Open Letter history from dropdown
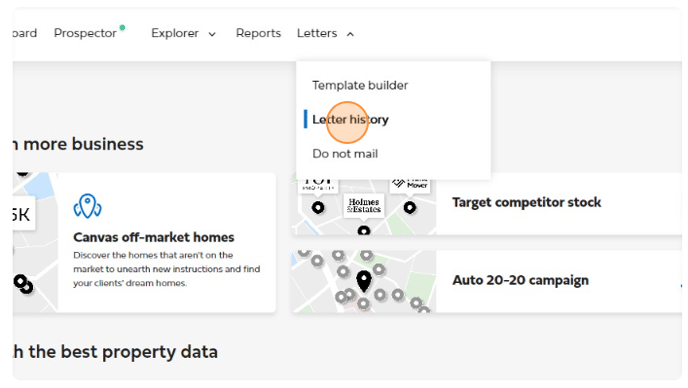This screenshot has width=688, height=388. [x=350, y=119]
